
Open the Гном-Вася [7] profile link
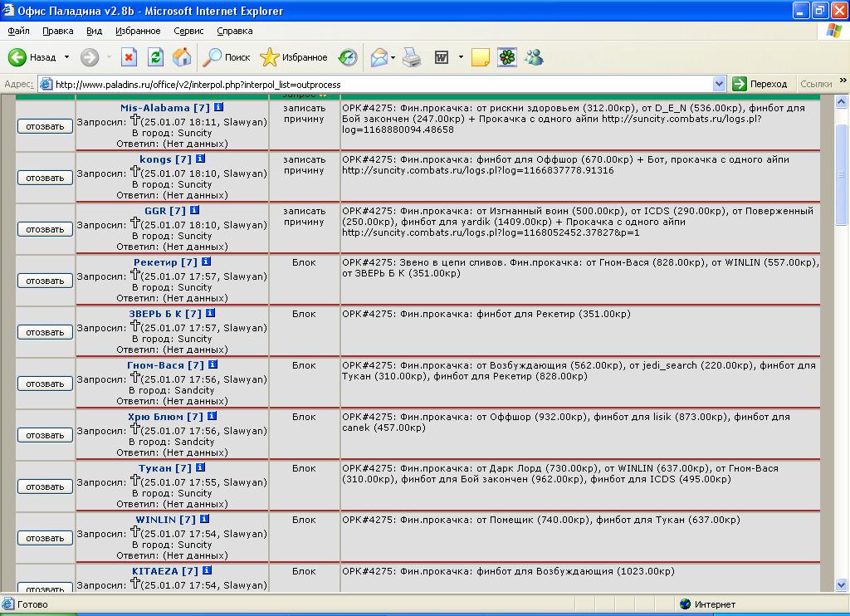(x=165, y=365)
